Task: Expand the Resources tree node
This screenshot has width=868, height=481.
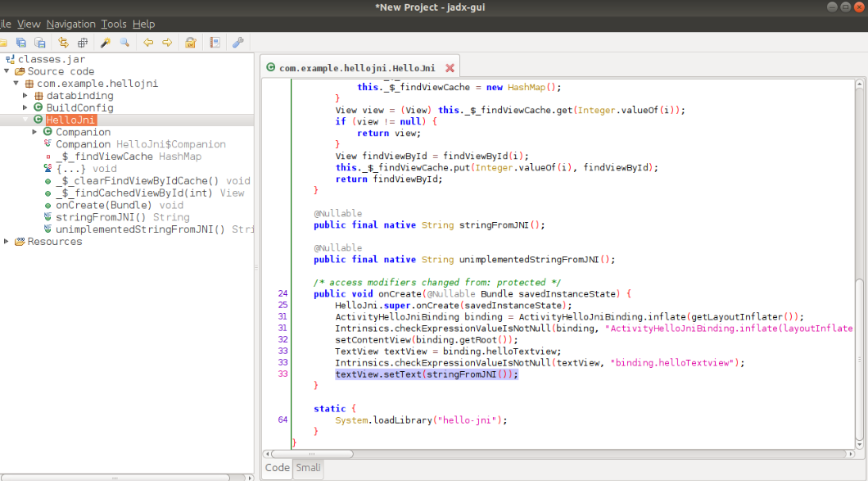Action: [5, 241]
